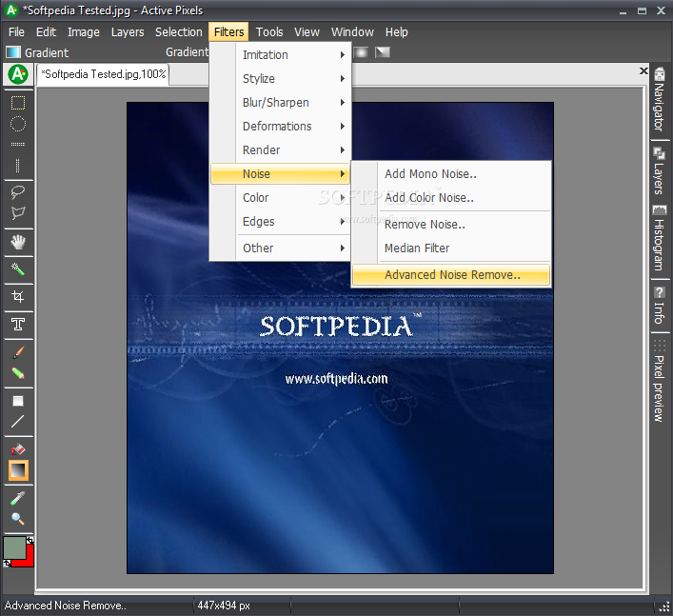The height and width of the screenshot is (616, 673).
Task: Open the Histogram side panel tab
Action: coord(660,238)
